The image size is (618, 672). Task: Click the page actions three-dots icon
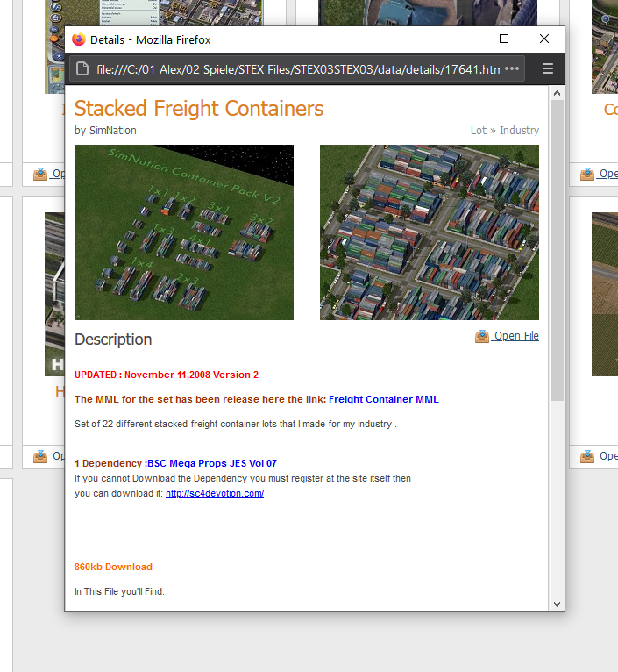[512, 68]
